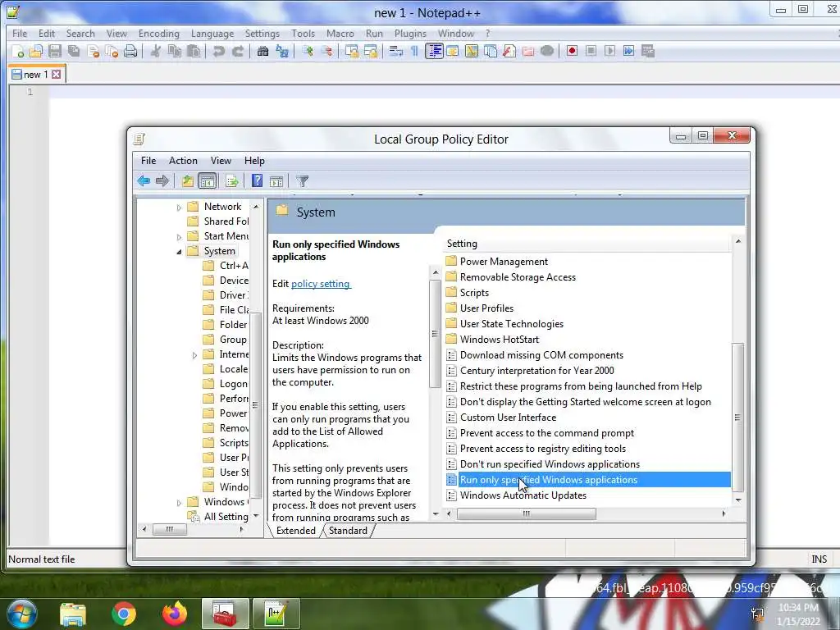This screenshot has height=630, width=840.
Task: Click Run macro multiple times icon
Action: [x=628, y=51]
